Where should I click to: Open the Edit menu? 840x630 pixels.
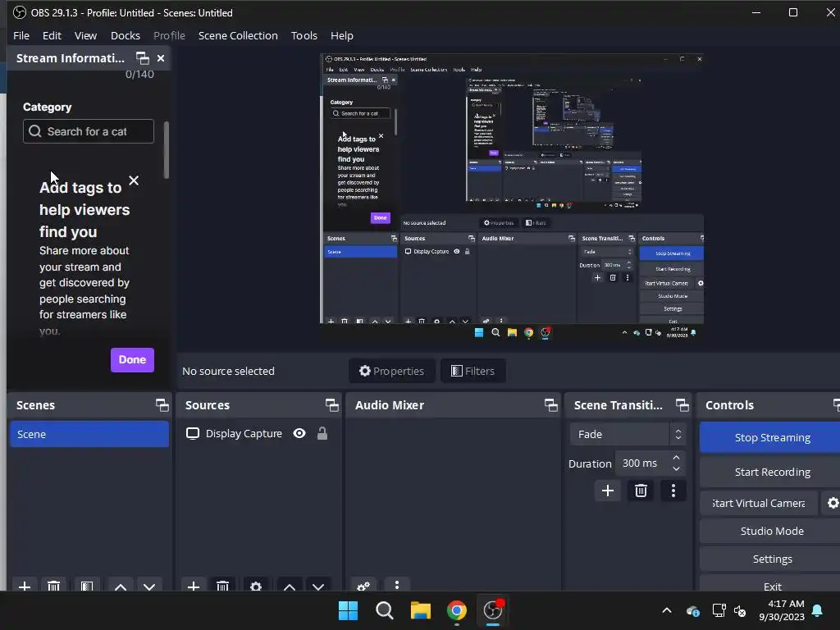(52, 35)
